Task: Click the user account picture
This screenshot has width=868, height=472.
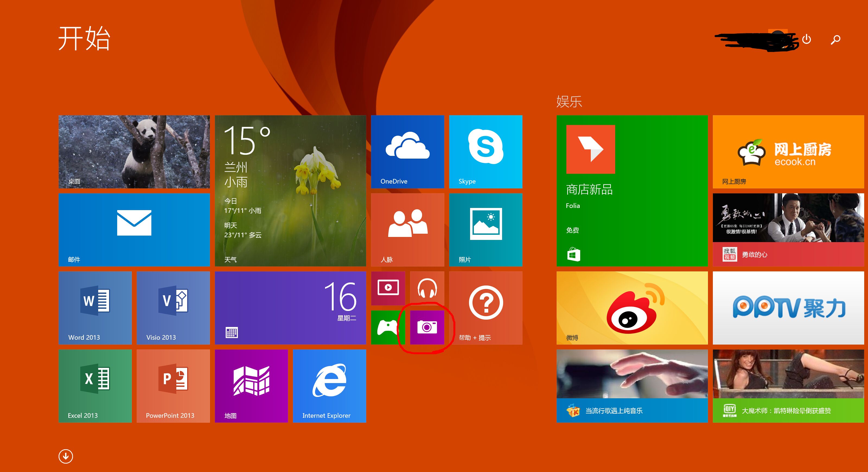Action: [x=778, y=39]
